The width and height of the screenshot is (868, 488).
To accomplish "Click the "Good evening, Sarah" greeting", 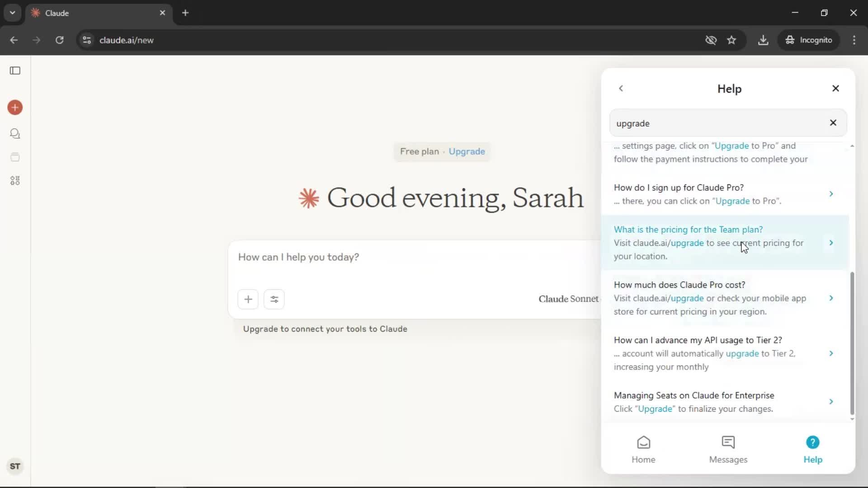I will pyautogui.click(x=455, y=198).
